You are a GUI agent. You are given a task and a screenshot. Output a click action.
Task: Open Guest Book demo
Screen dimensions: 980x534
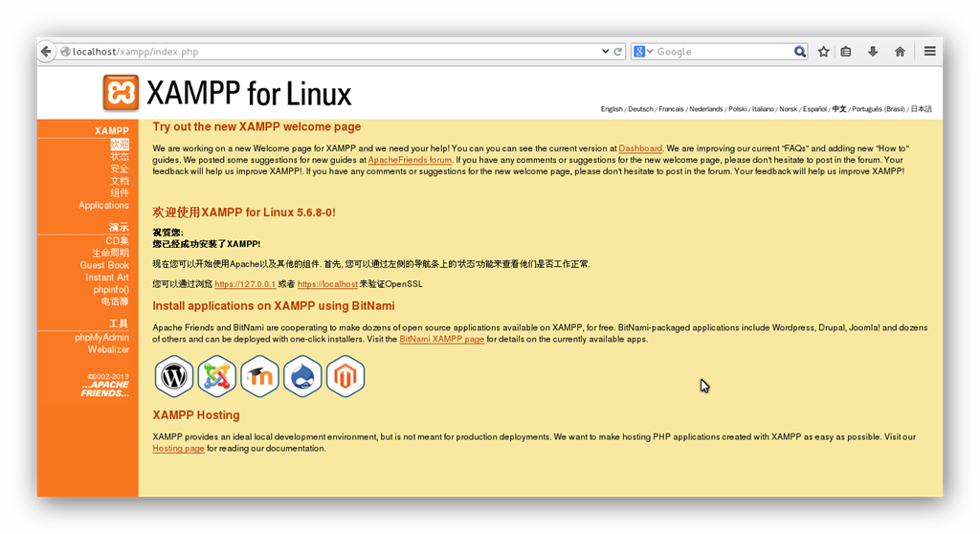coord(104,265)
